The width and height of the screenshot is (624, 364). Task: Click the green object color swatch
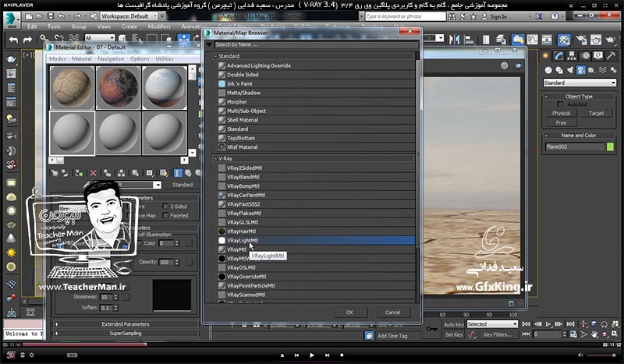point(610,147)
